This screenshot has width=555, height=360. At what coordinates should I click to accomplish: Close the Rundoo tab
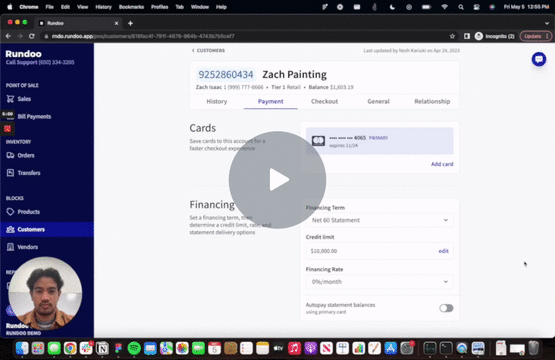tap(116, 23)
